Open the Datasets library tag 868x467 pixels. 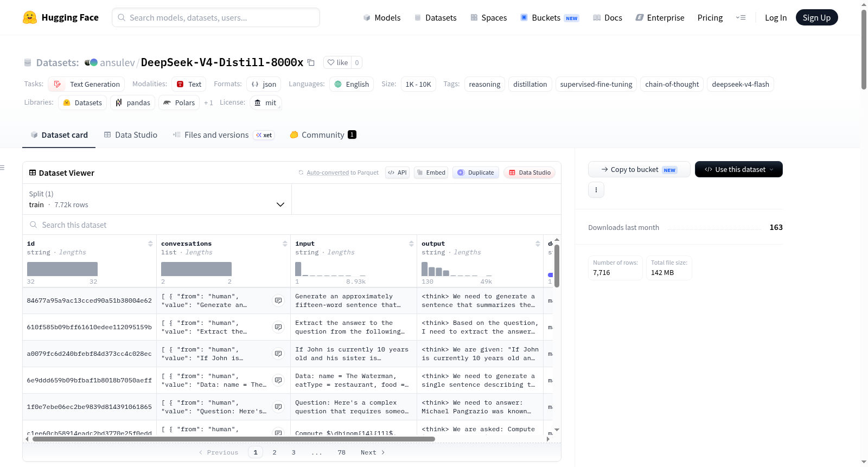click(82, 103)
